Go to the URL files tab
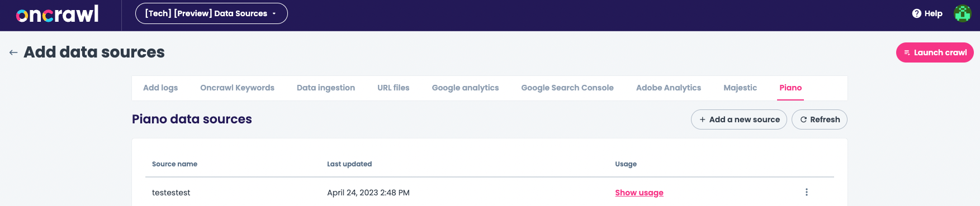Screen dimensions: 980x206 tap(394, 88)
